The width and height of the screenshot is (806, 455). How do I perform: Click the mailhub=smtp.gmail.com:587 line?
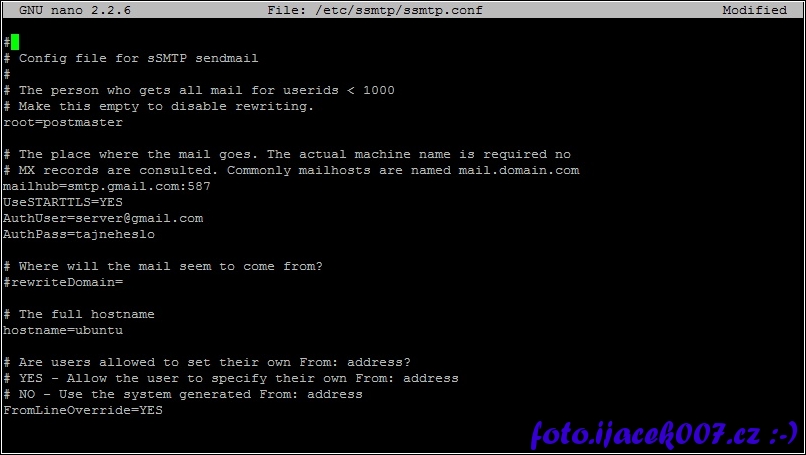tap(107, 186)
